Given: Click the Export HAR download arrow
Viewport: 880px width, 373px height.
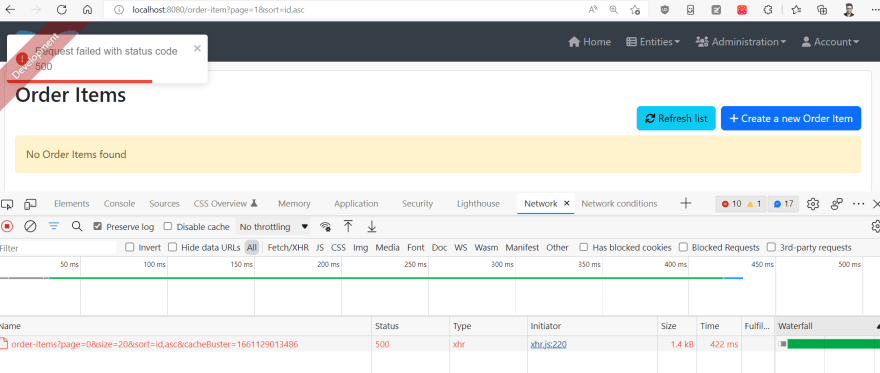Looking at the screenshot, I should click(372, 226).
